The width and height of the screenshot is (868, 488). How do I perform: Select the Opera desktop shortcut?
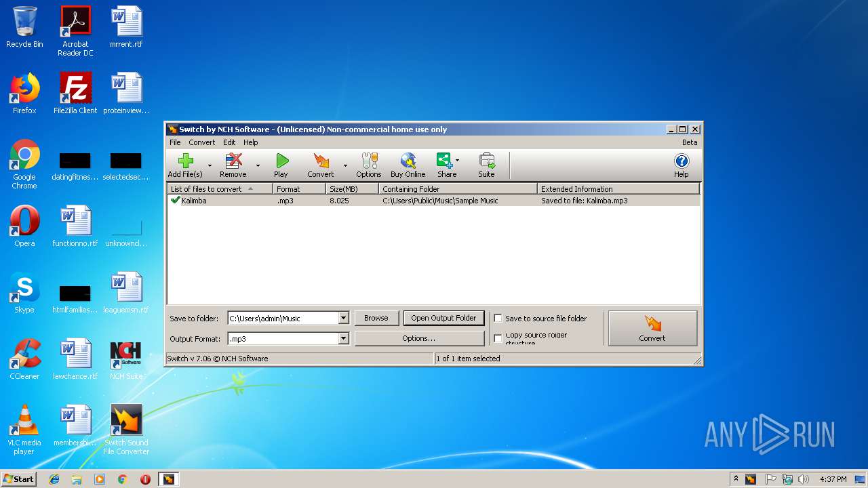pos(24,226)
